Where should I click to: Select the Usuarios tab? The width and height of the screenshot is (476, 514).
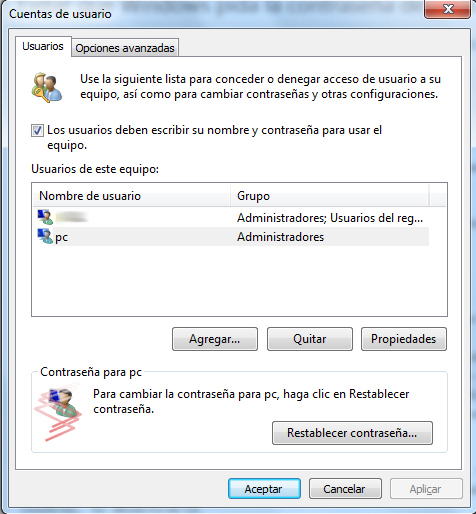click(43, 46)
